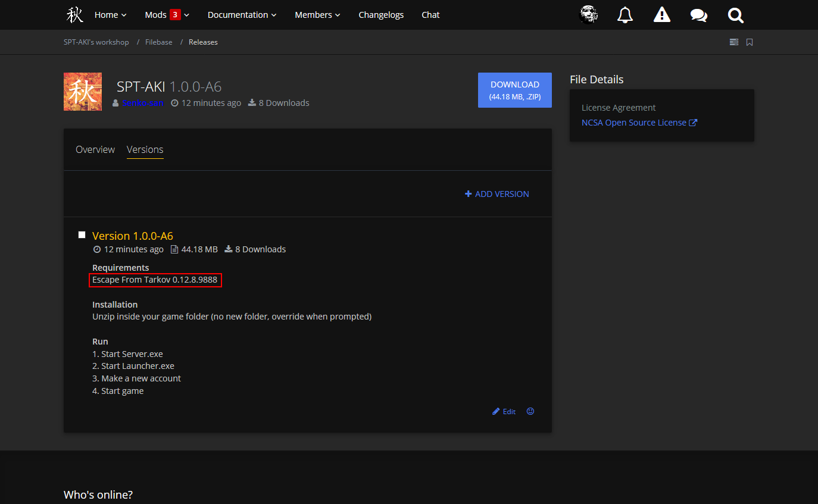818x504 pixels.
Task: Click the "Unzip inside your game folder" instruction
Action: pyautogui.click(x=232, y=317)
